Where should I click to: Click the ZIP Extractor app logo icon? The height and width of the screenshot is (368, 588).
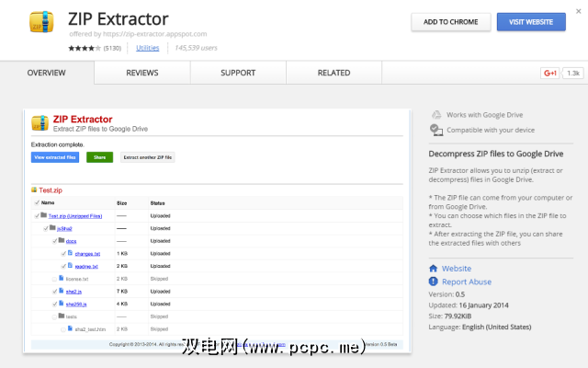tap(41, 22)
